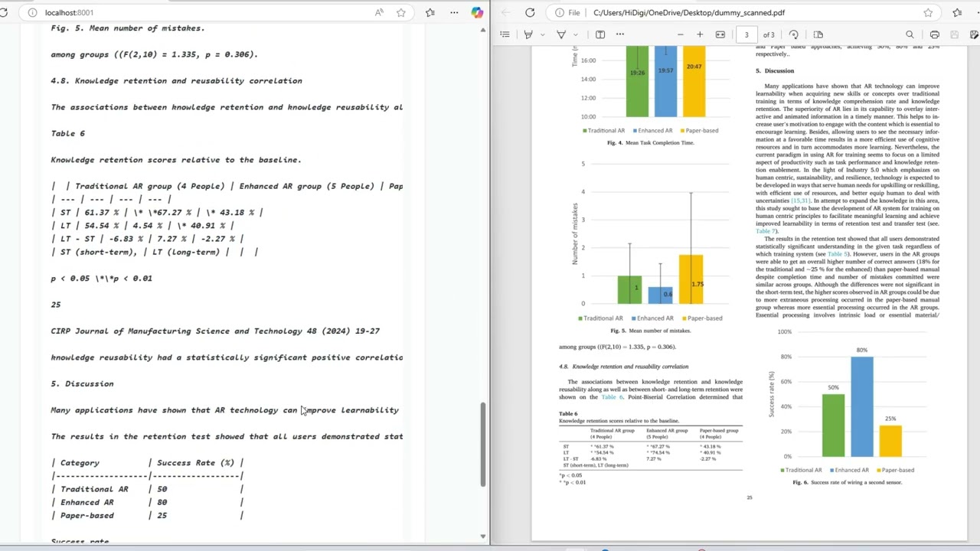This screenshot has width=980, height=551.
Task: Click 'Success Rate (%)' column header
Action: (x=195, y=463)
